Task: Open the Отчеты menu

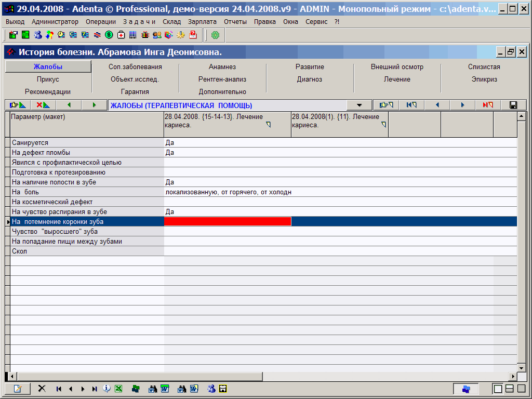Action: point(235,22)
